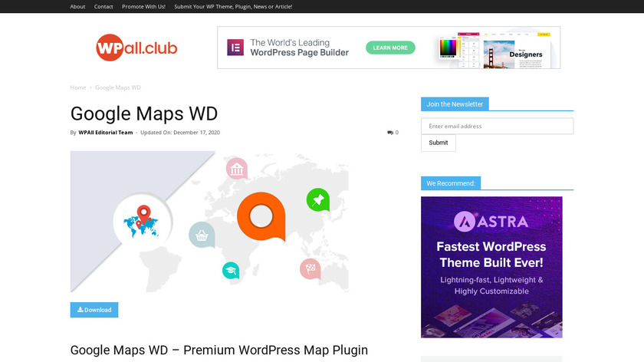The image size is (644, 362).
Task: Click the pink museum marker icon
Action: click(x=237, y=169)
